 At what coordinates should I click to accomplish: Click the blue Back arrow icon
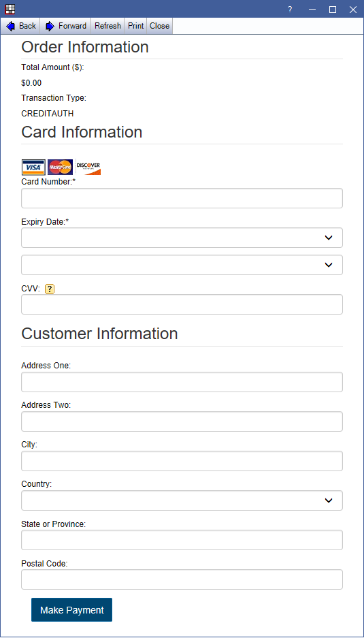click(11, 26)
